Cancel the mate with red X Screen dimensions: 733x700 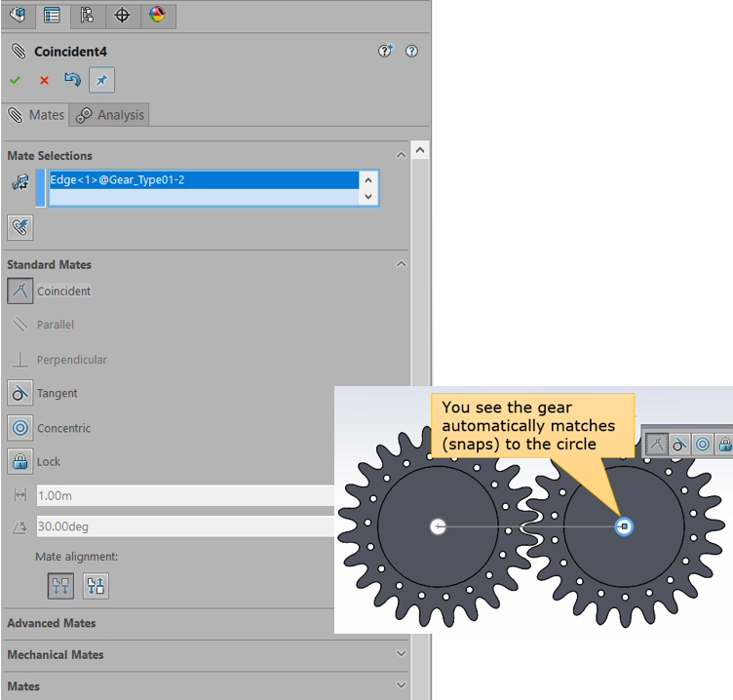pyautogui.click(x=44, y=80)
